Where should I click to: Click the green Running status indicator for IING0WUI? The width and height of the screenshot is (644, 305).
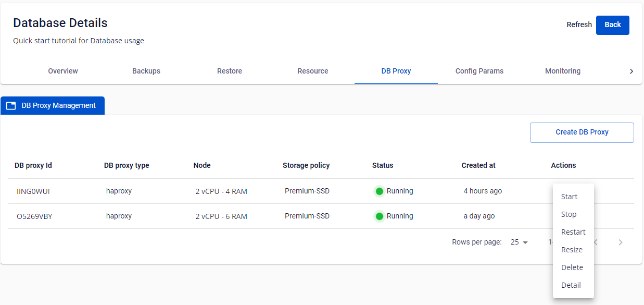[x=380, y=191]
